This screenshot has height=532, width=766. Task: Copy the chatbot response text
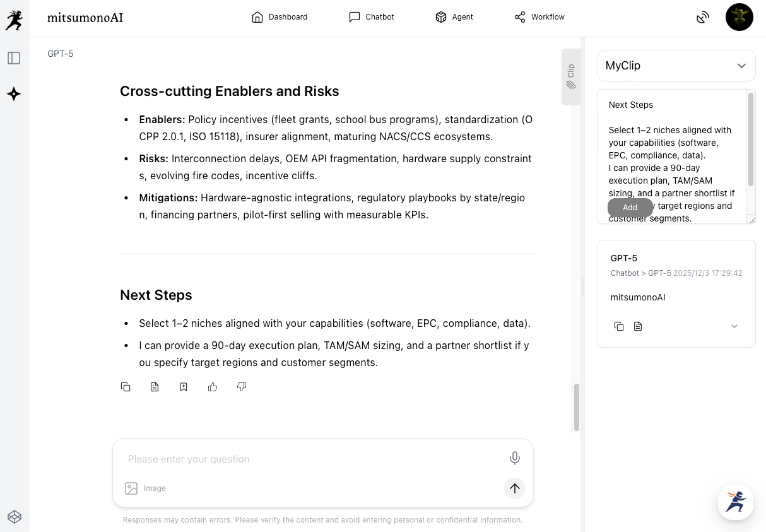[x=126, y=387]
